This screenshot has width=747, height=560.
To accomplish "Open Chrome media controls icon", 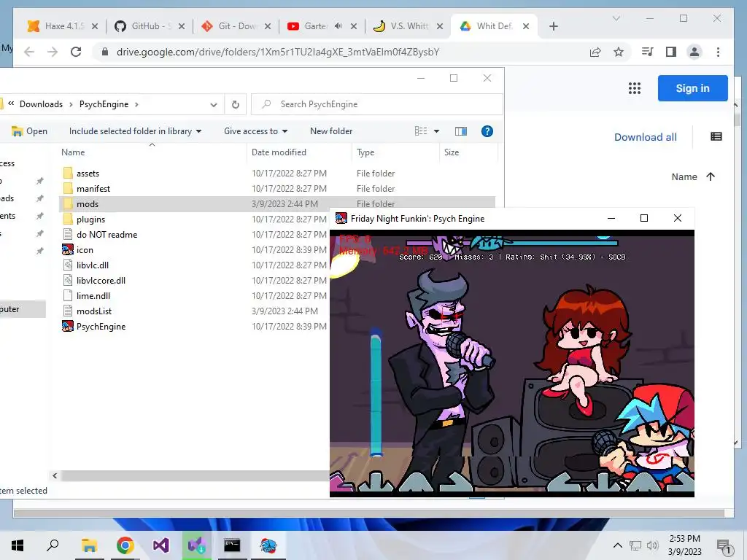I will tap(647, 52).
